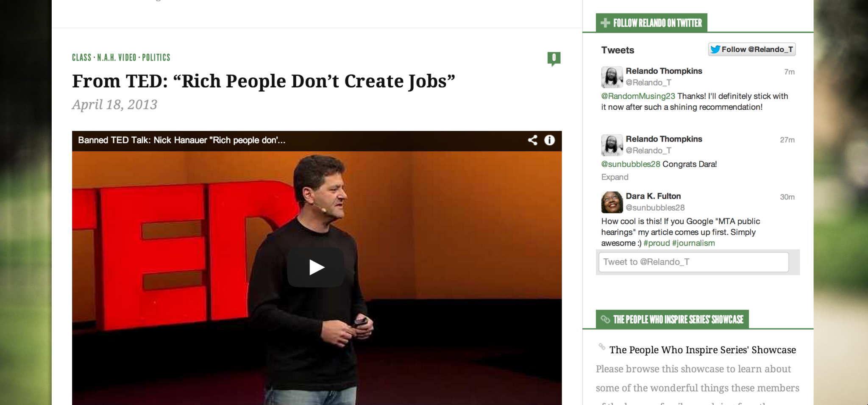Open the #journalism hashtag link

[x=693, y=243]
